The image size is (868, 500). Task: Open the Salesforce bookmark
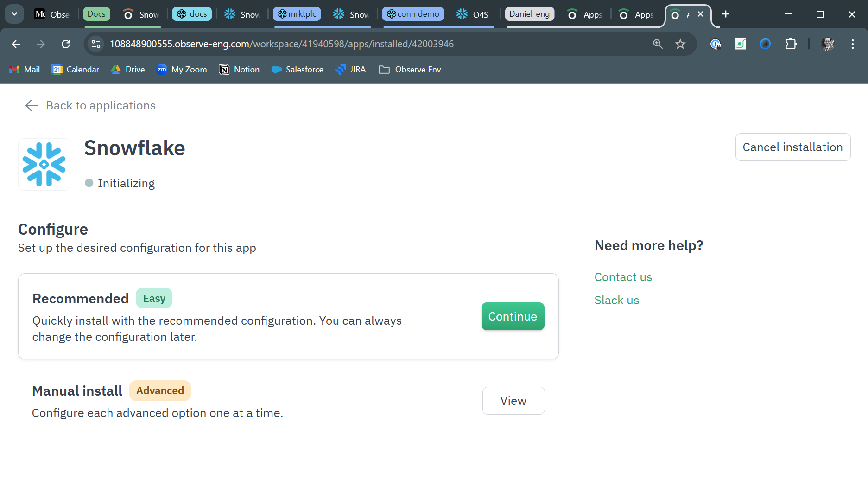[298, 70]
